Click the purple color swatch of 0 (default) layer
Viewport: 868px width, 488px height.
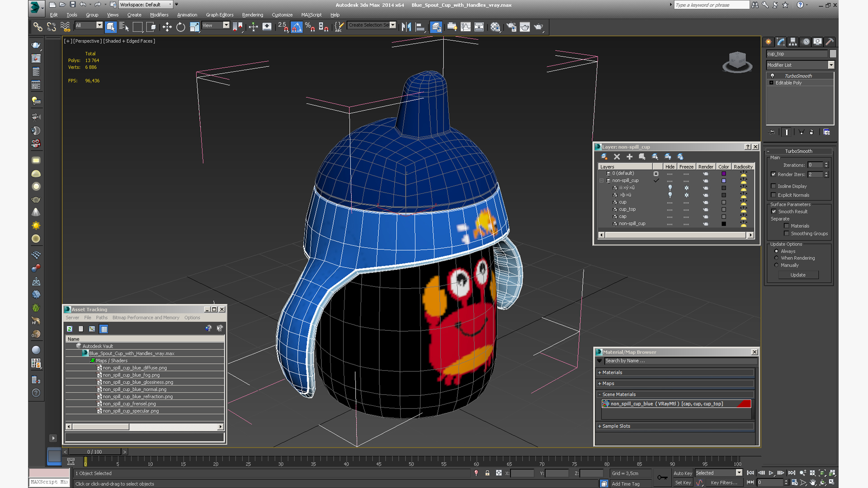723,174
